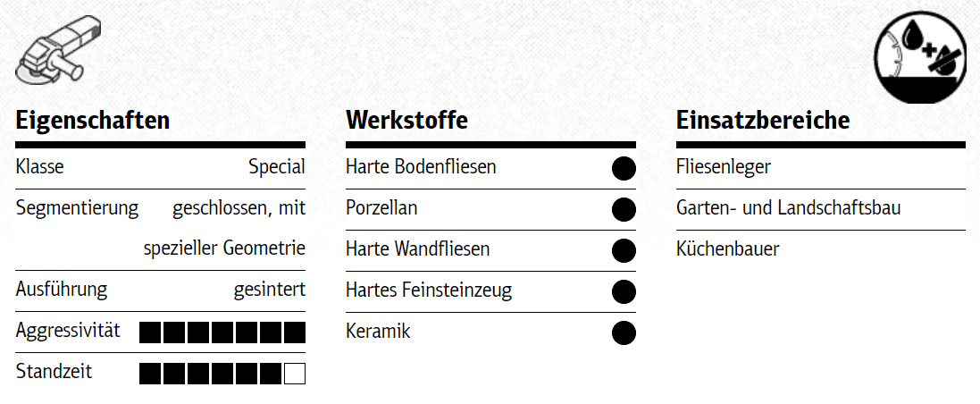Click the Küchenbauer entry
The height and width of the screenshot is (404, 980).
pyautogui.click(x=727, y=249)
